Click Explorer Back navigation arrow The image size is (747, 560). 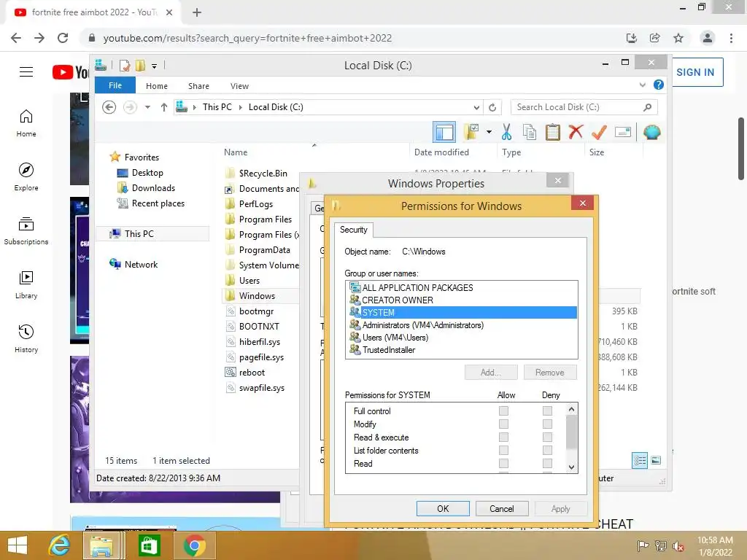tap(109, 107)
